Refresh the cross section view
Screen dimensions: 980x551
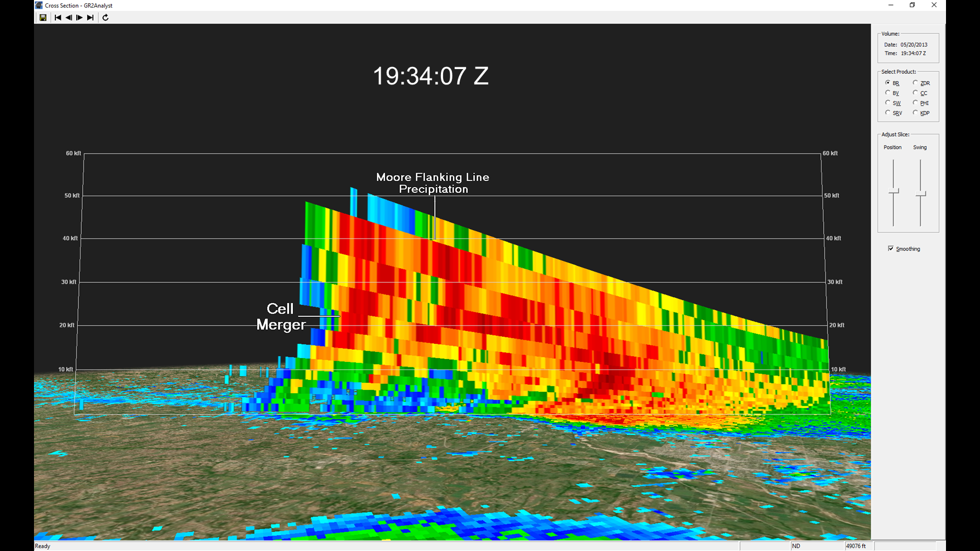[x=105, y=18]
